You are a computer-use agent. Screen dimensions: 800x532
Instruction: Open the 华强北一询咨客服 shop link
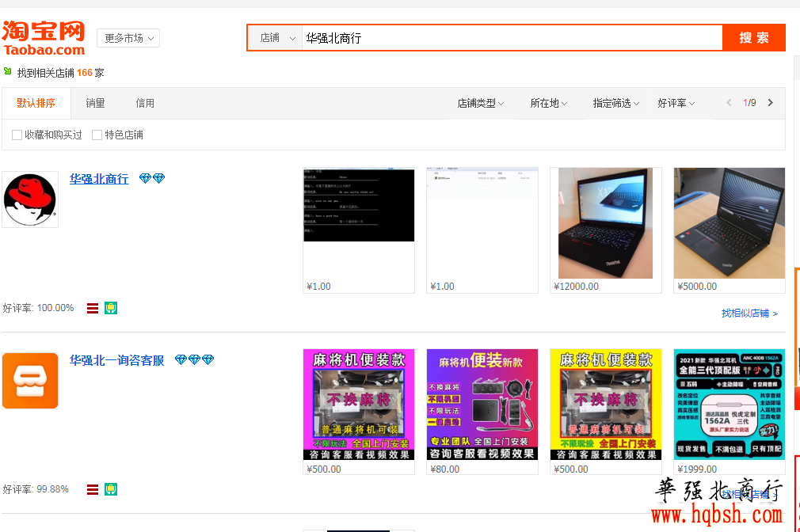coord(117,360)
